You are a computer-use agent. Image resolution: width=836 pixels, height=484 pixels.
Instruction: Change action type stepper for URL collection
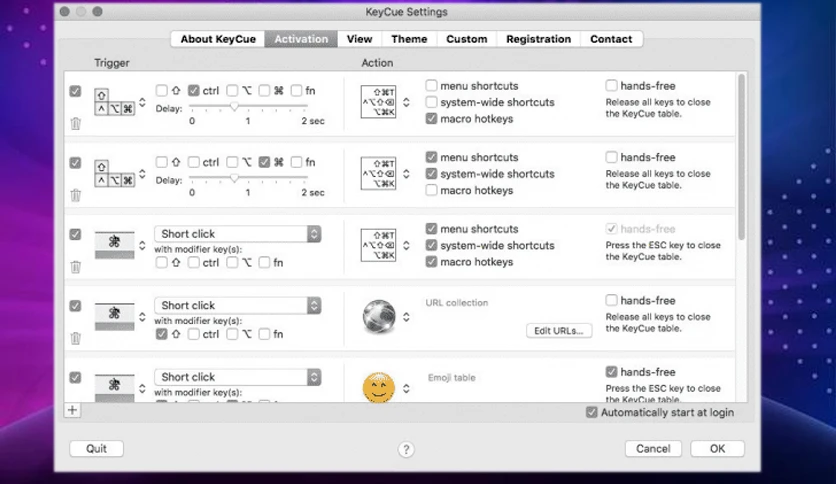click(x=406, y=317)
